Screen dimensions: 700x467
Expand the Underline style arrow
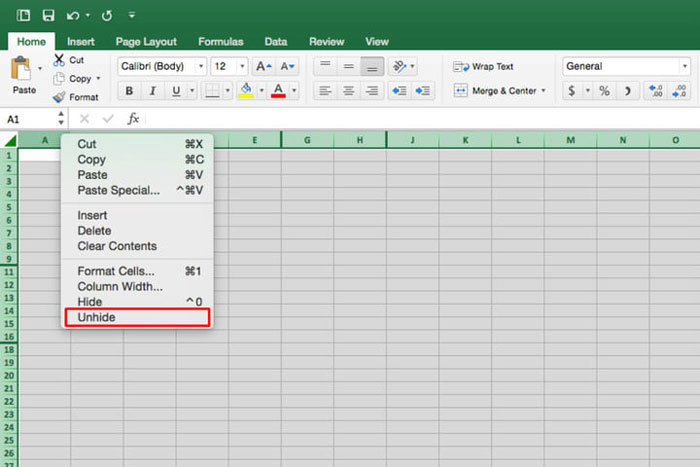[x=192, y=91]
